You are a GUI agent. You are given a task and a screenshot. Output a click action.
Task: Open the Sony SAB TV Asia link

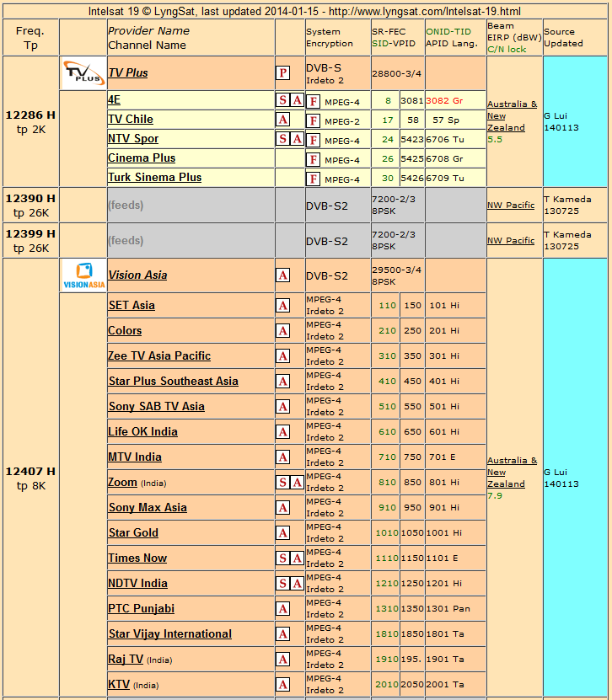(156, 406)
